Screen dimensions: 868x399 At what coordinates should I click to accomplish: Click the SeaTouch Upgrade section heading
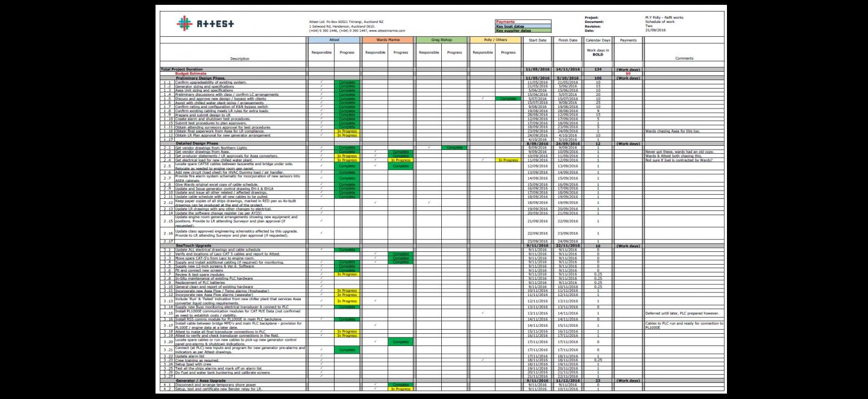195,245
